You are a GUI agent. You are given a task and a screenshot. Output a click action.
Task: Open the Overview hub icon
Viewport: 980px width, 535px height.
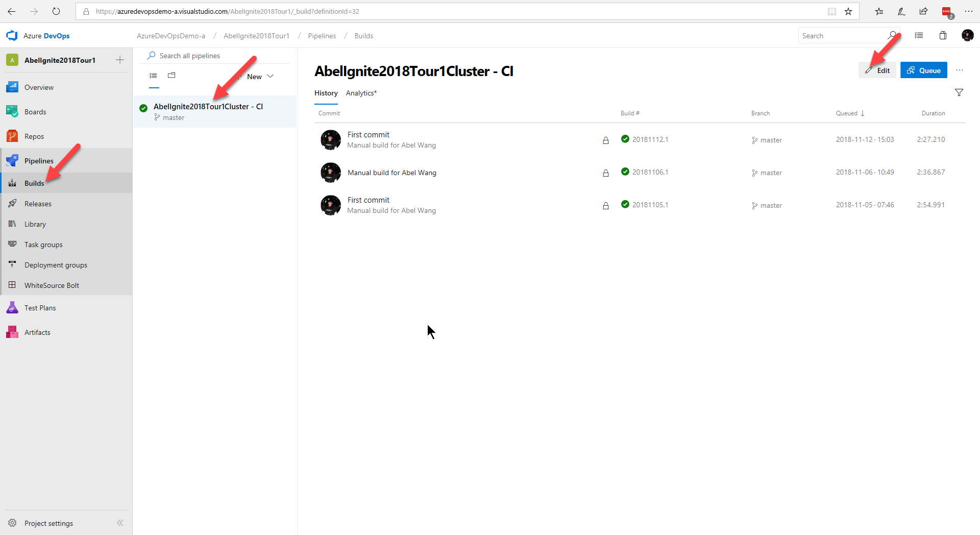[12, 87]
